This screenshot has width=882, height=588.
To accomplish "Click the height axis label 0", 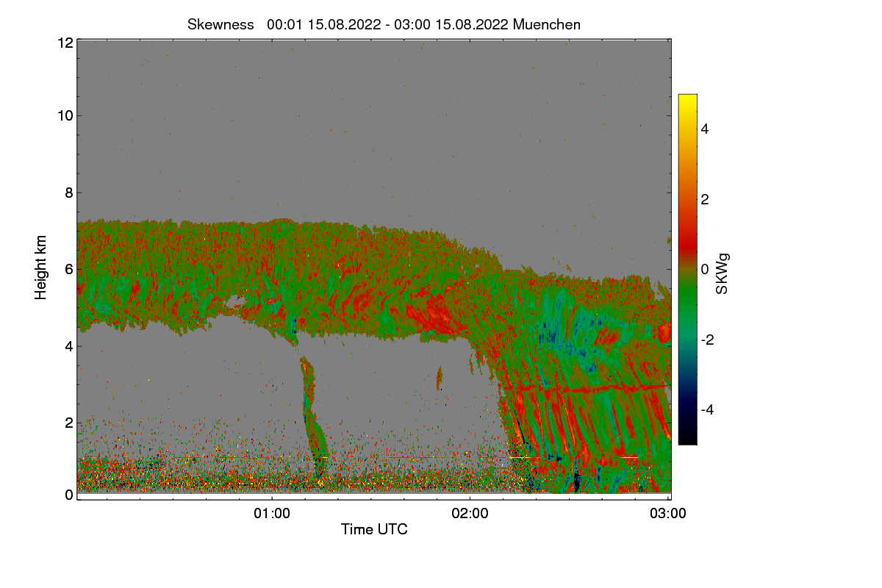I will pos(69,495).
